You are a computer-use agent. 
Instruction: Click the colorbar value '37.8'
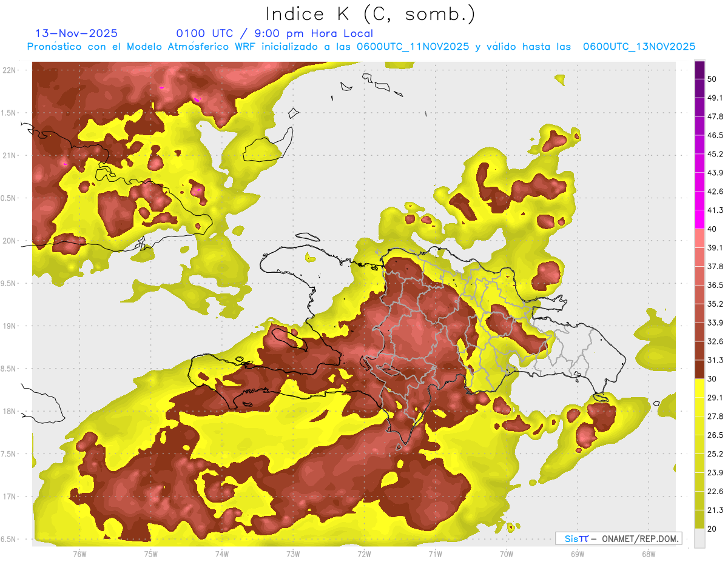pos(716,266)
